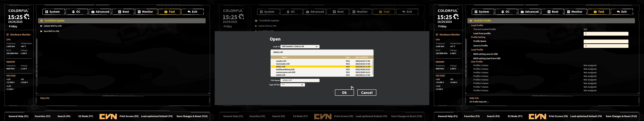Expand the Type Of File dropdown
The height and width of the screenshot is (121, 644).
[x=302, y=85]
